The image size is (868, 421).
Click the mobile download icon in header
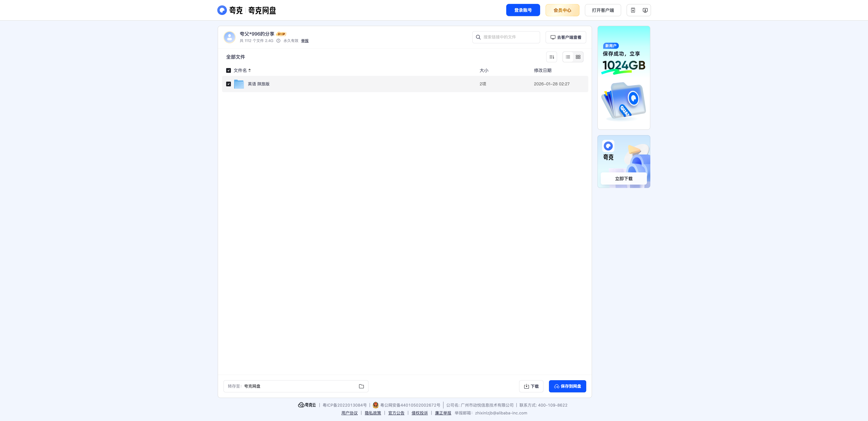[x=633, y=10]
